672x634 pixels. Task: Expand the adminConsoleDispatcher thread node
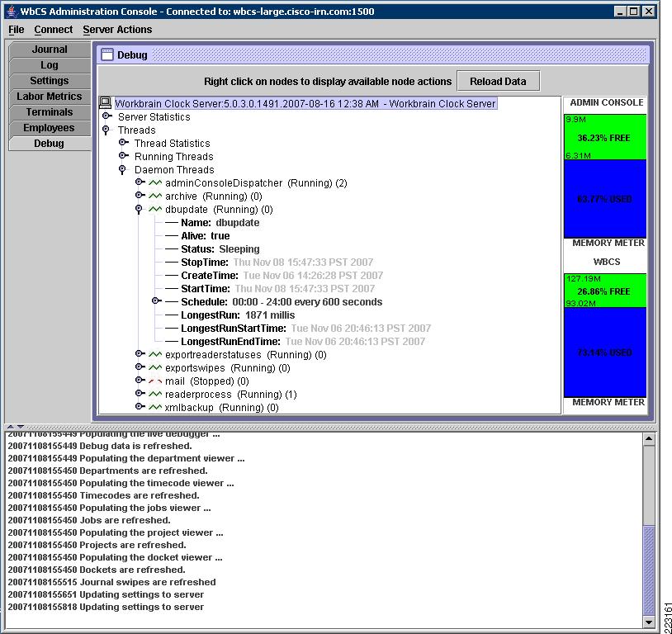coord(140,182)
